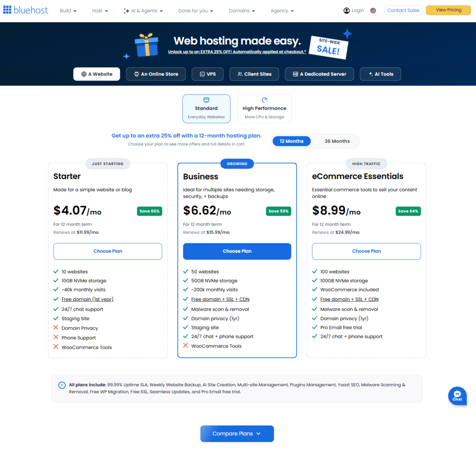The width and height of the screenshot is (476, 456).
Task: Expand the Host menu dropdown
Action: [x=100, y=11]
